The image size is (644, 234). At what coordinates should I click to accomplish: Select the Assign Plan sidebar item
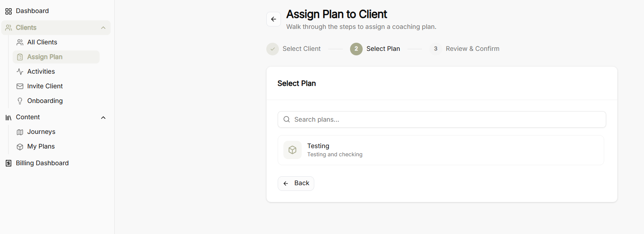pyautogui.click(x=56, y=57)
